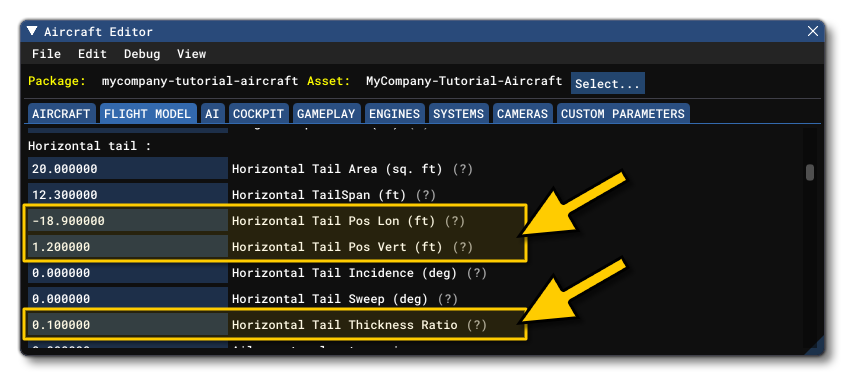Image resolution: width=845 pixels, height=376 pixels.
Task: Edit the Horizontal TailSpan value 12.300000
Action: [128, 194]
